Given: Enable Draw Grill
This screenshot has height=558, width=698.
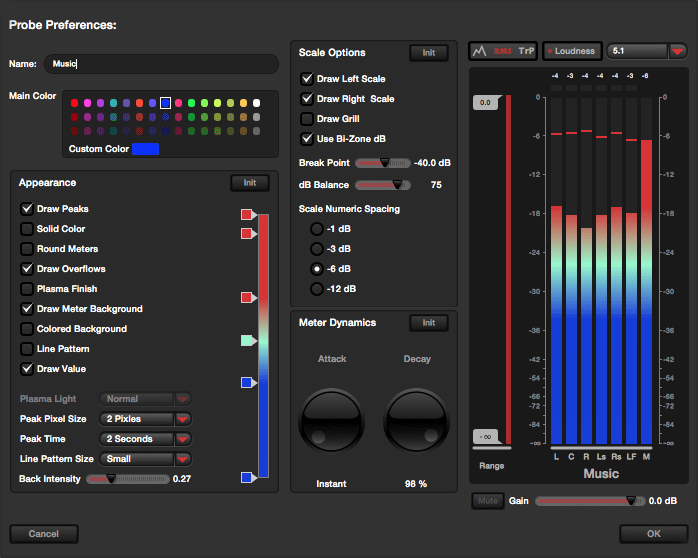Looking at the screenshot, I should coord(307,119).
